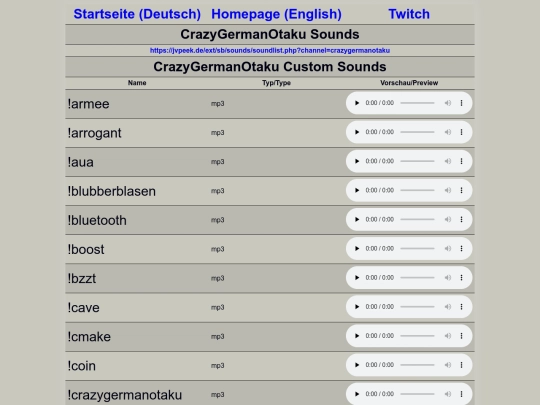Click the !arrogant audio progress bar
This screenshot has width=540, height=405.
(x=417, y=132)
